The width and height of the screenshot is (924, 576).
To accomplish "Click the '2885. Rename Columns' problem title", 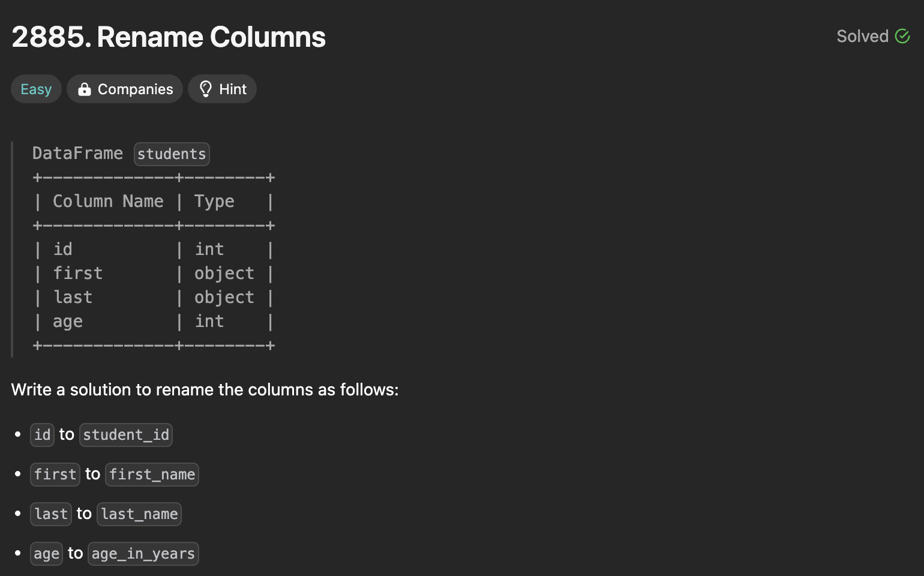I will click(169, 37).
